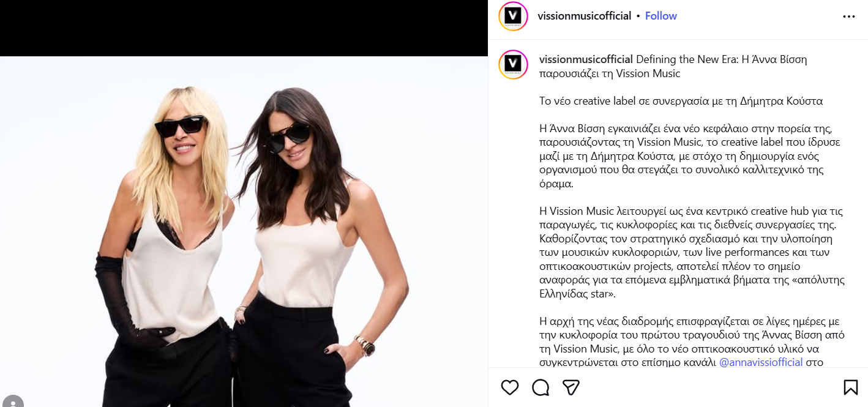Click the line "Το νέο creative label"
The width and height of the screenshot is (868, 407).
(681, 101)
